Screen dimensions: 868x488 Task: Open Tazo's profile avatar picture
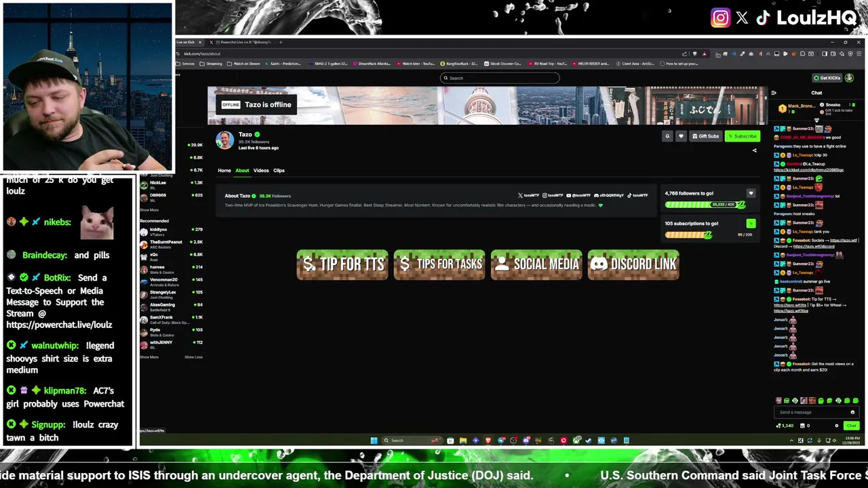pos(224,140)
